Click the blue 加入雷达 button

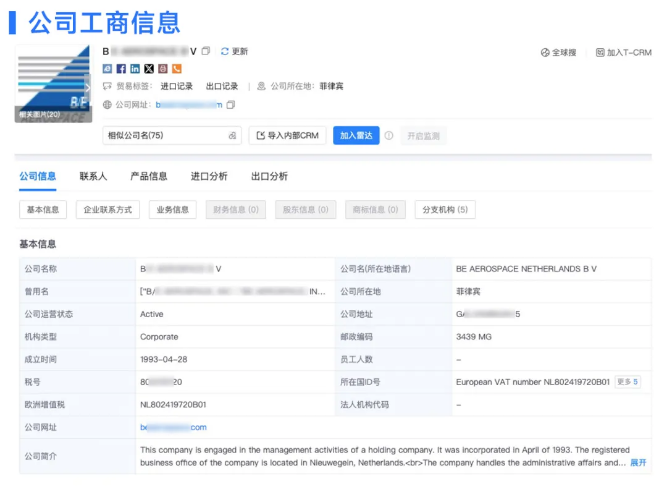click(x=355, y=135)
